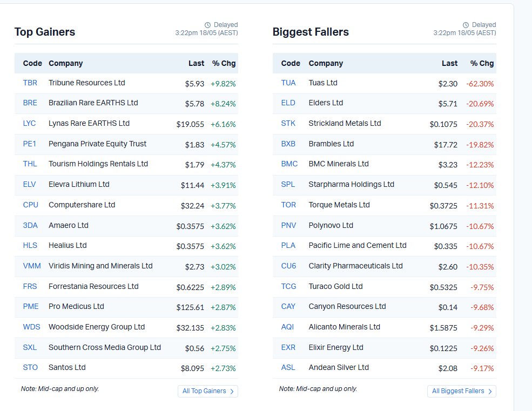
Task: Click Southern Cross Media Group Ltd name
Action: click(104, 347)
